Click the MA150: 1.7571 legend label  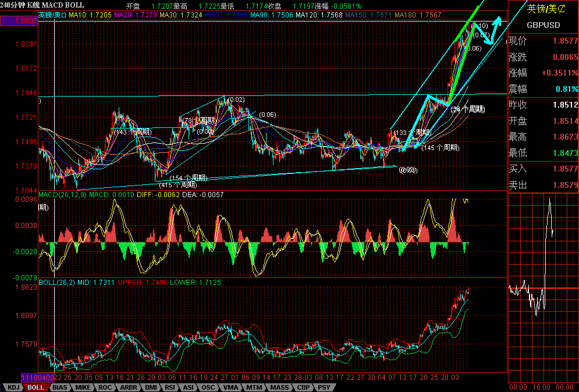(368, 15)
